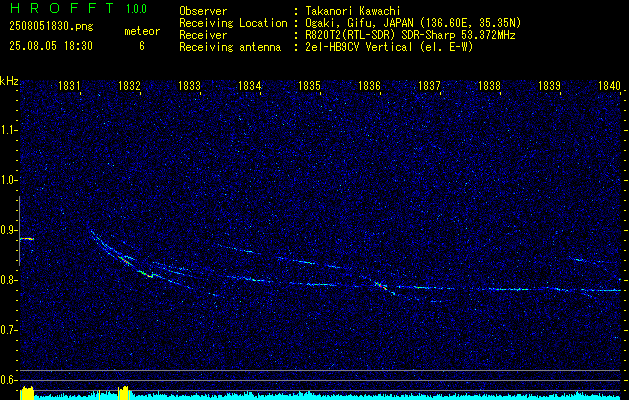Click the yellow intensity bars below 1832

pyautogui.click(x=124, y=392)
